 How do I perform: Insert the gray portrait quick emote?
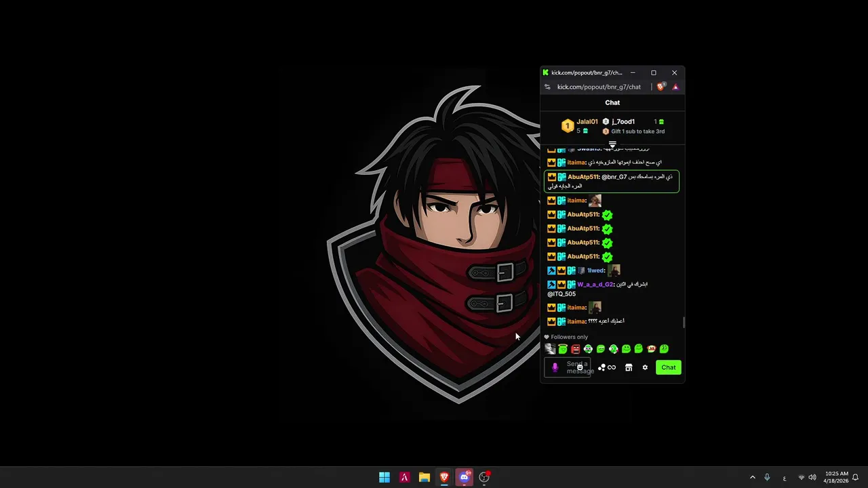point(550,349)
